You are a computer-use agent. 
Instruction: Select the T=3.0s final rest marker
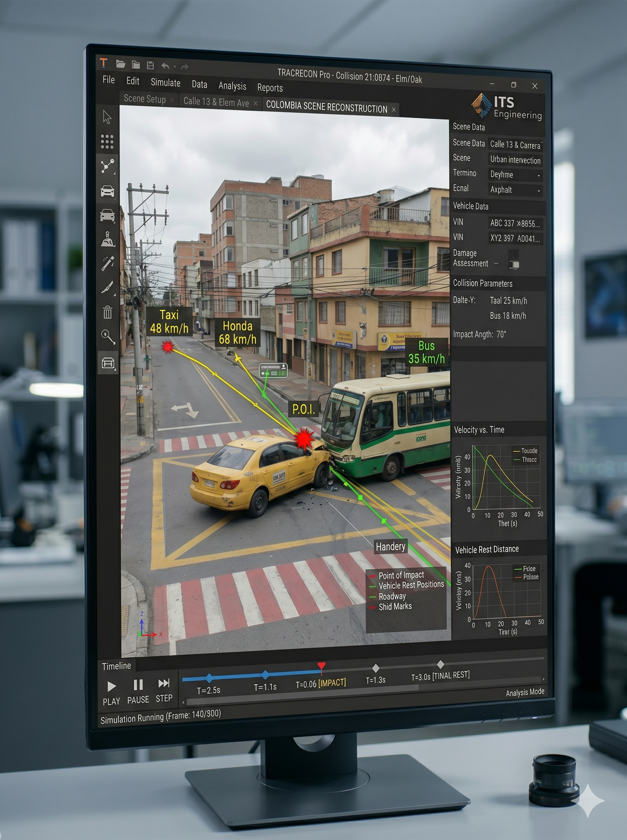point(440,664)
